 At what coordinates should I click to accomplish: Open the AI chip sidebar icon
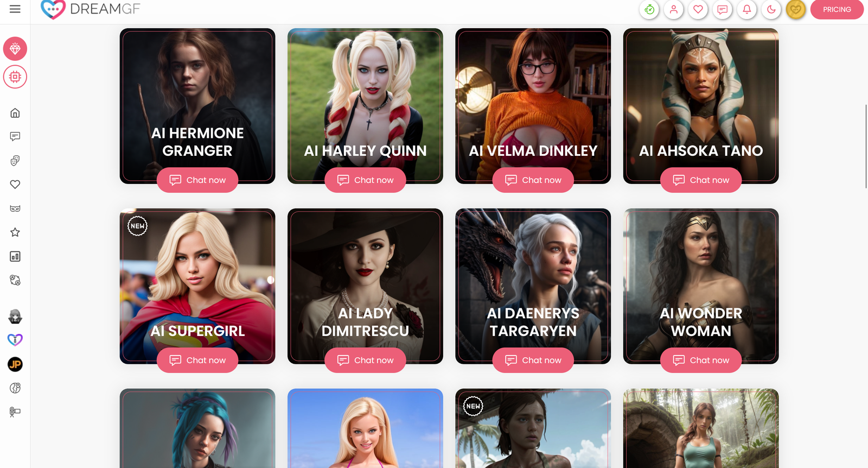pyautogui.click(x=15, y=77)
